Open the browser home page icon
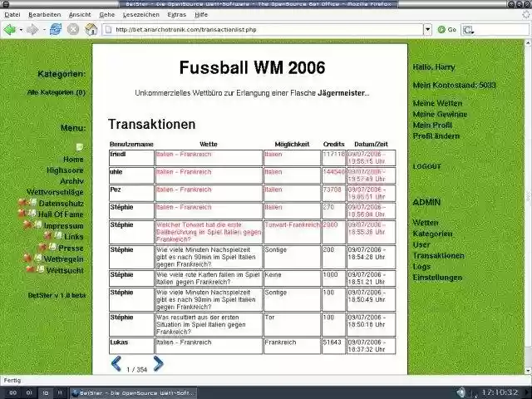The height and width of the screenshot is (399, 532). 91,30
